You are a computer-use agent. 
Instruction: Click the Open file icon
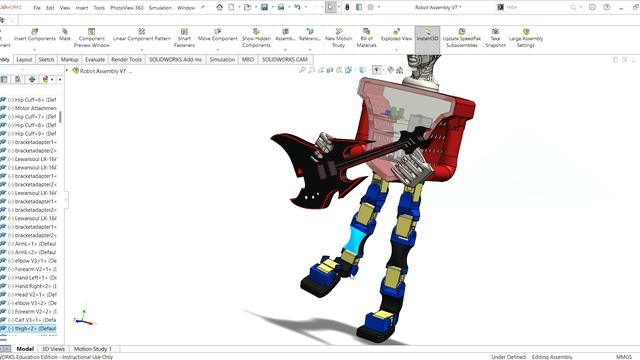247,7
